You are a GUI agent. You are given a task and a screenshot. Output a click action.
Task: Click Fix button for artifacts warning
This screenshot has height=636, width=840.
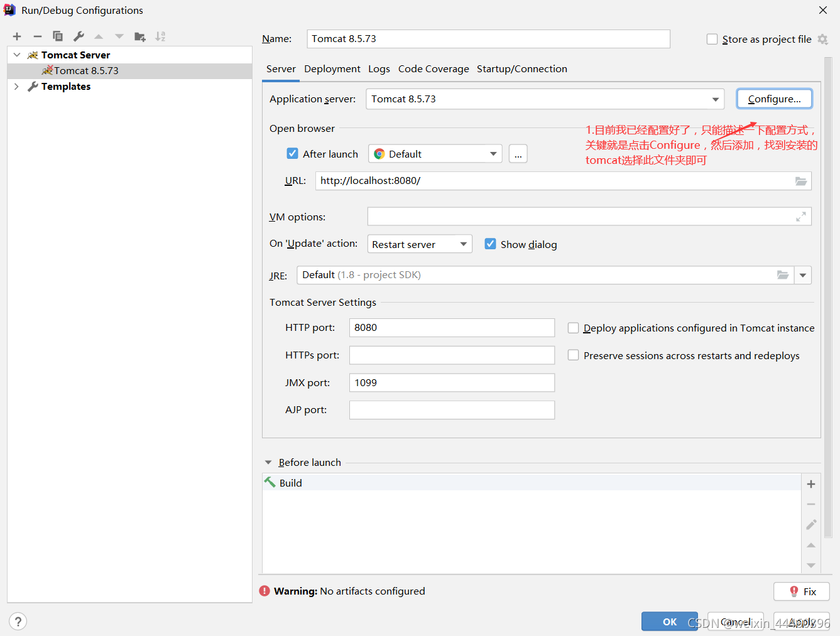[802, 591]
